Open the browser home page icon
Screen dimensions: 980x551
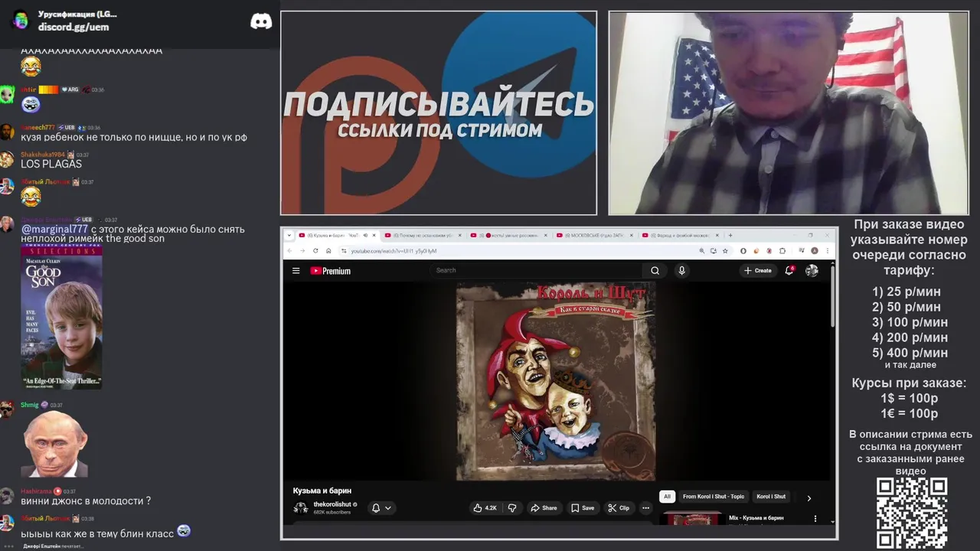(329, 251)
